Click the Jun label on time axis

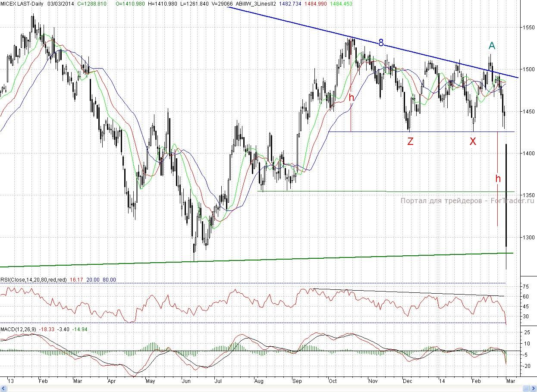click(x=187, y=381)
